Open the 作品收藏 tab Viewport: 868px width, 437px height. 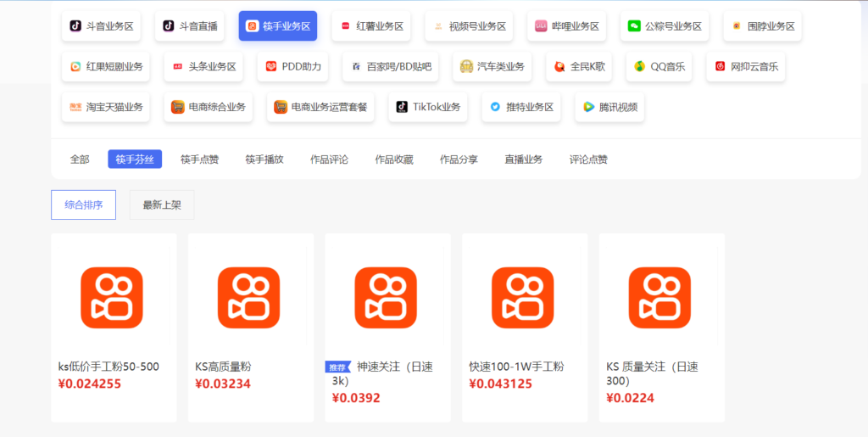tap(394, 160)
